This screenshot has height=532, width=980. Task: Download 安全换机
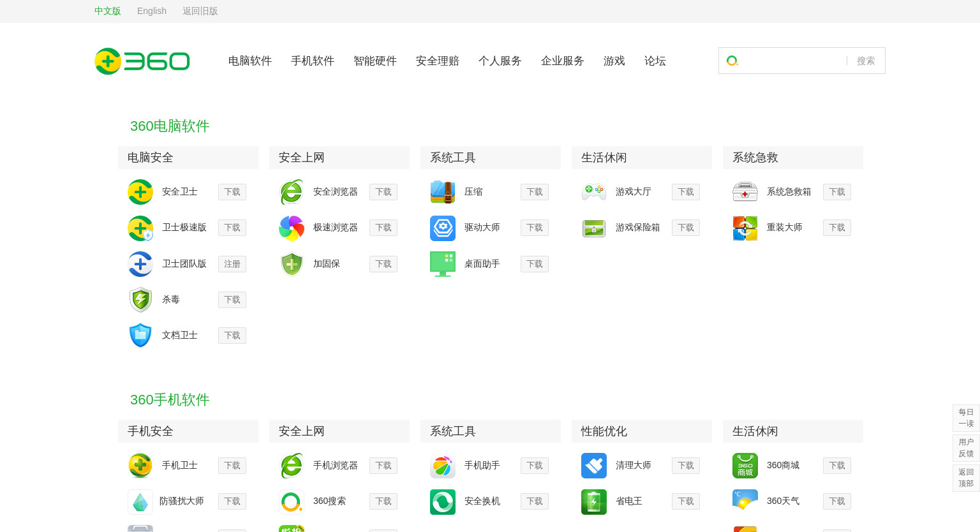tap(535, 501)
